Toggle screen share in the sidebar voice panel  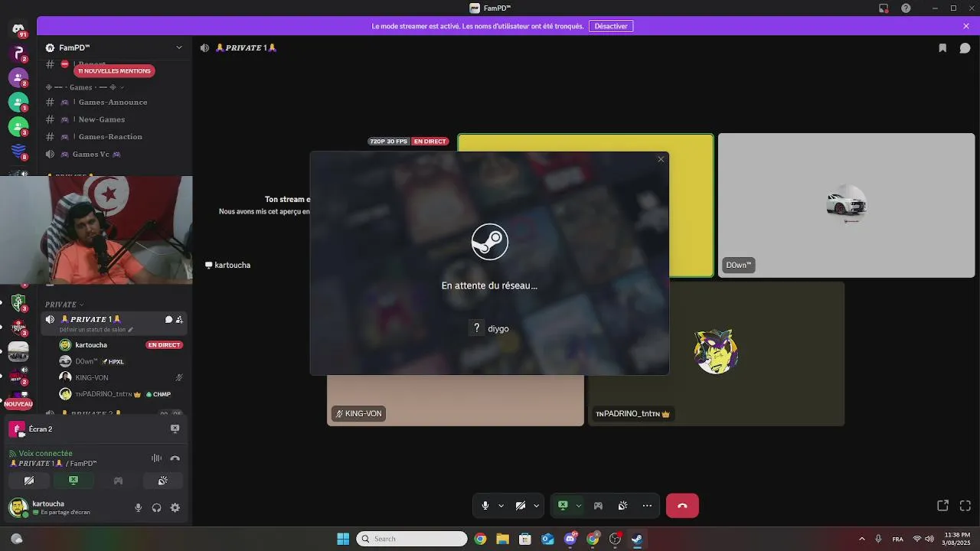pos(73,481)
